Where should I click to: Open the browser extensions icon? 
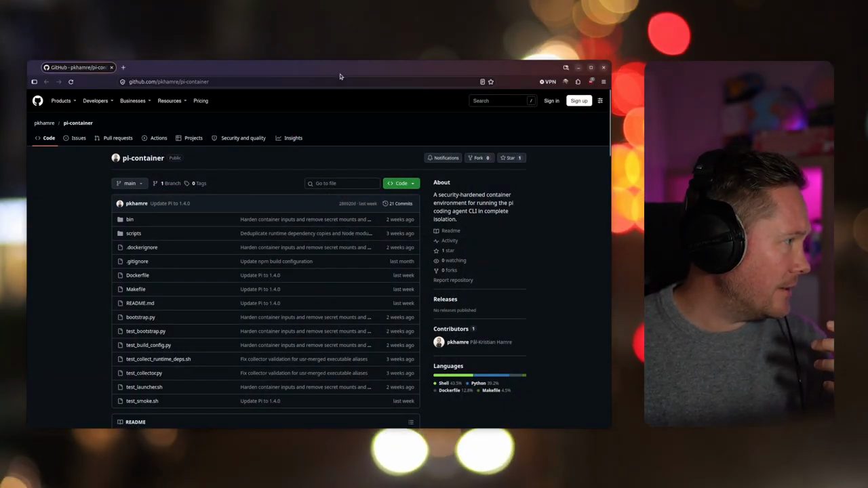(578, 81)
